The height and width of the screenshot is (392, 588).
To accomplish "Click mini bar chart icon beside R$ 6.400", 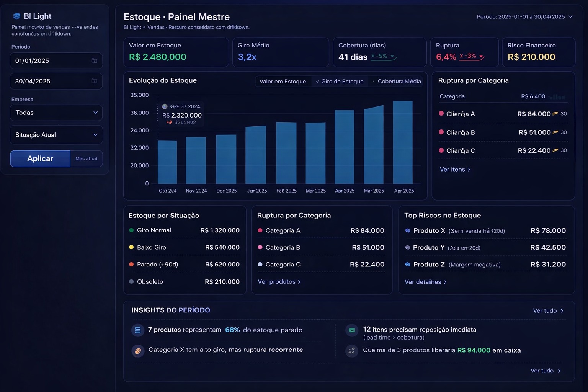I will pyautogui.click(x=557, y=96).
